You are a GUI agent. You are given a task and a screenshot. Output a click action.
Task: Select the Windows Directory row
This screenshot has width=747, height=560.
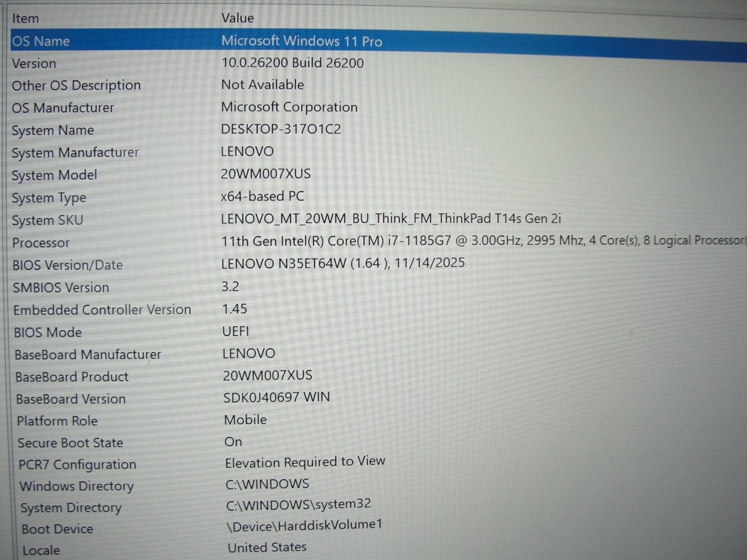coord(77,486)
